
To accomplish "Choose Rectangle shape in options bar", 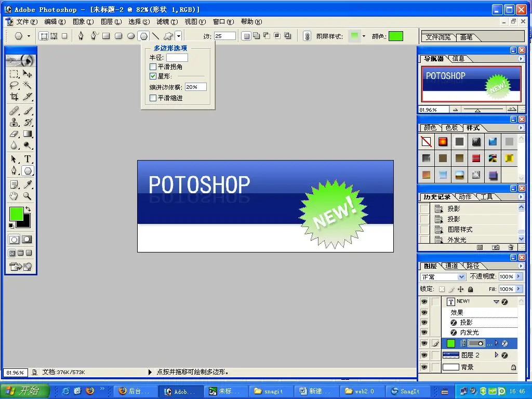I will tap(106, 36).
